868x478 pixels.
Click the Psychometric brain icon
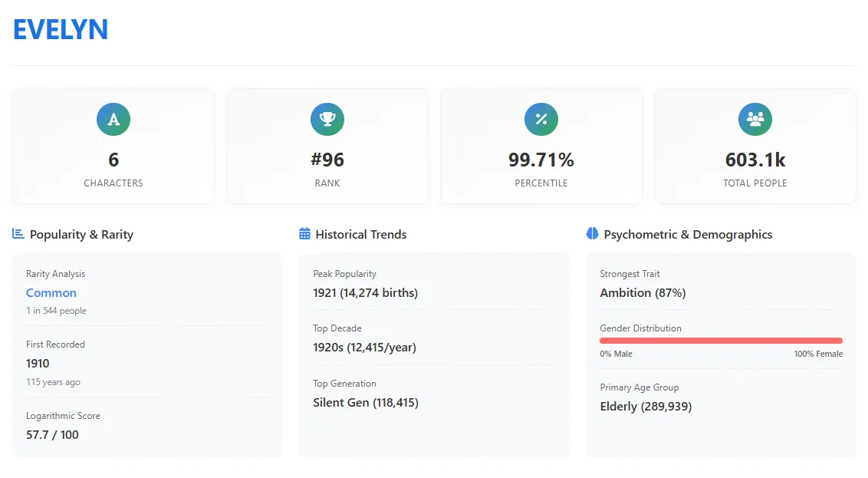pyautogui.click(x=592, y=234)
